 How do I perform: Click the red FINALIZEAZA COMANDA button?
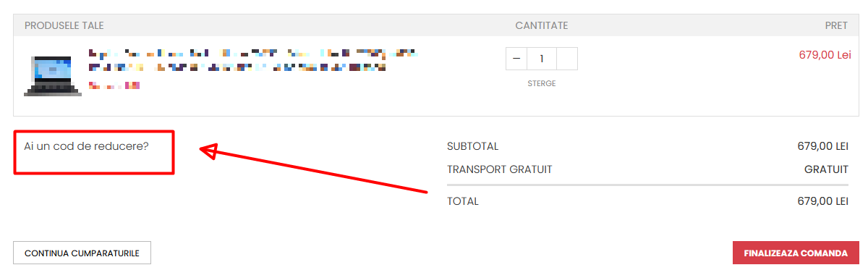pos(796,253)
